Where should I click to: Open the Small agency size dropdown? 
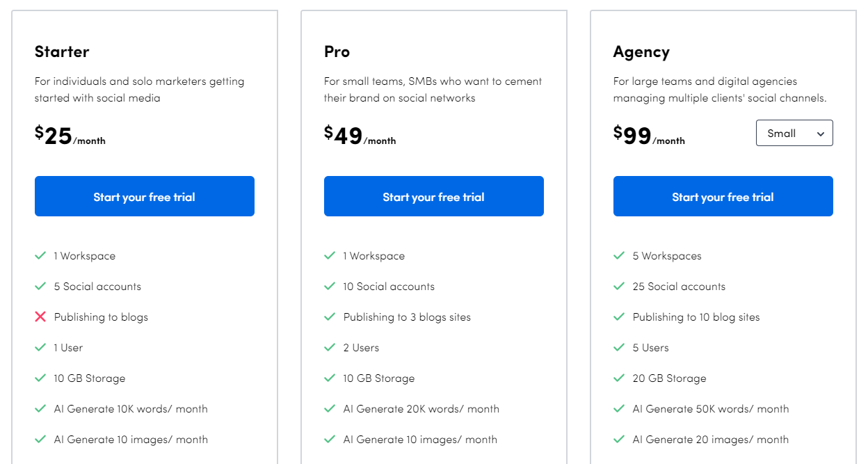pyautogui.click(x=794, y=134)
